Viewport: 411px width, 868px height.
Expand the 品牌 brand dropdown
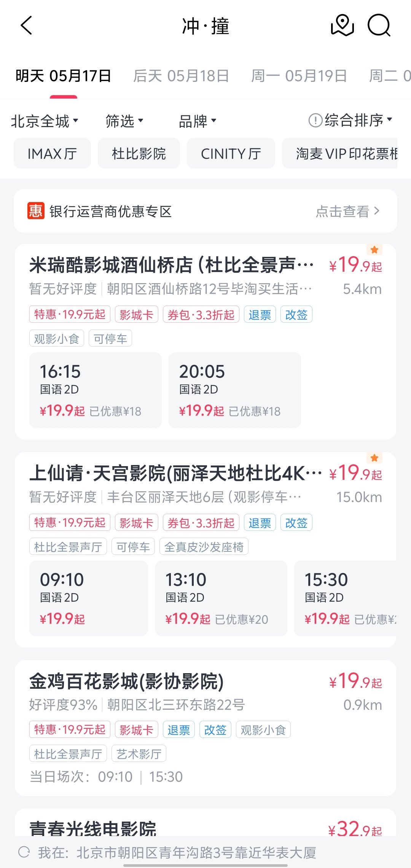[198, 121]
